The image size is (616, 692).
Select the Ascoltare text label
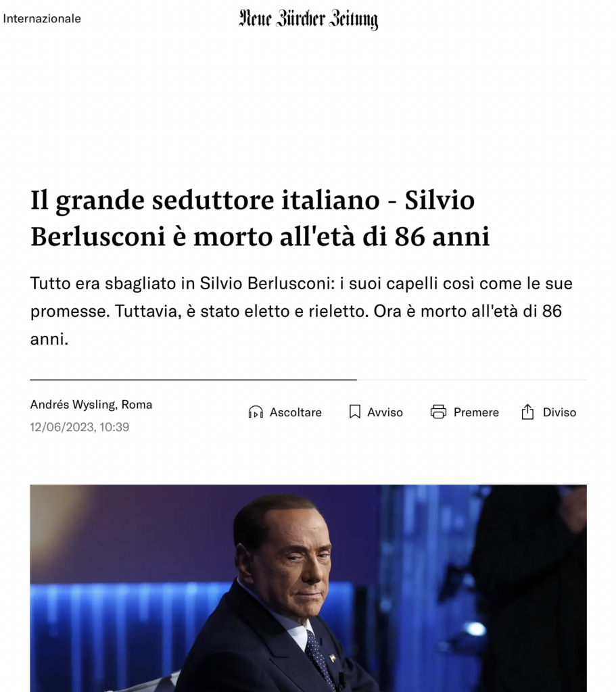pyautogui.click(x=295, y=412)
